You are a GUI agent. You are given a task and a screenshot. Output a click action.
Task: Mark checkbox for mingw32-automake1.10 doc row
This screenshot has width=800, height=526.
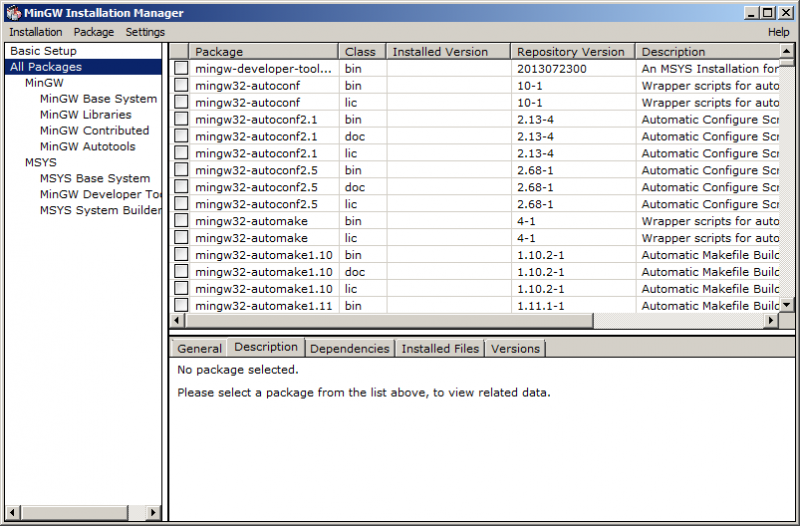click(181, 271)
